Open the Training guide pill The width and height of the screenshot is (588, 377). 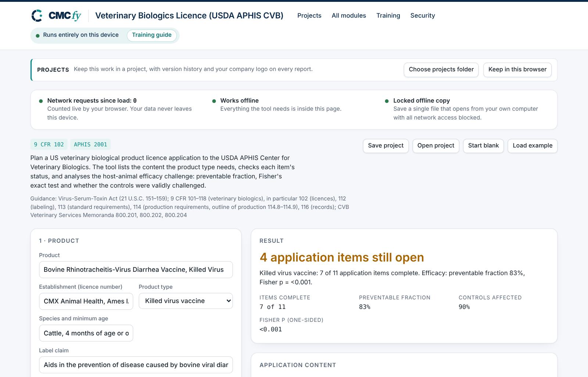click(152, 35)
